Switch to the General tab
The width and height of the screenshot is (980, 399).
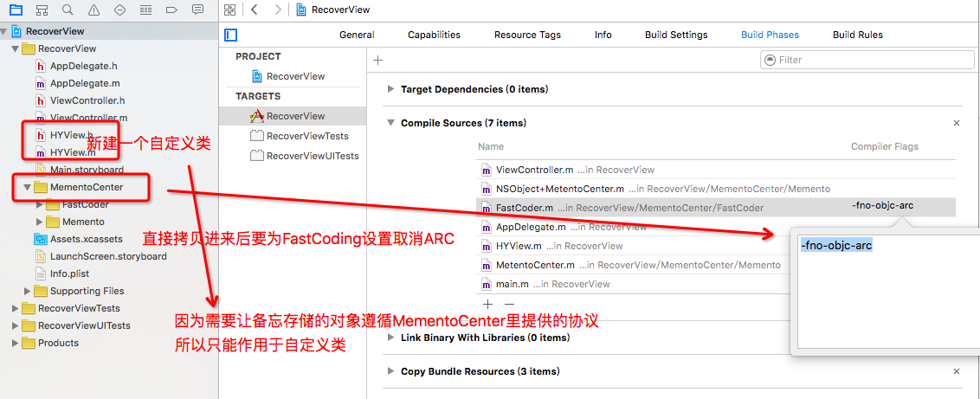357,35
